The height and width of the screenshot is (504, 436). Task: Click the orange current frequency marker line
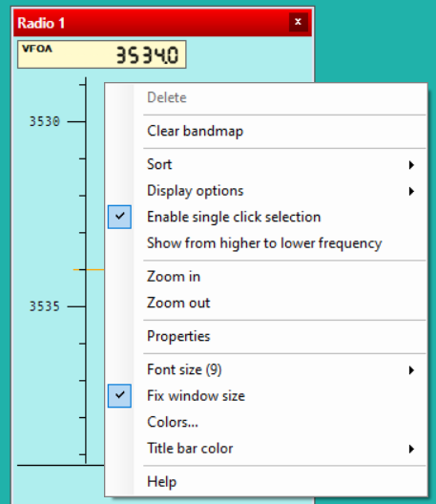[89, 269]
